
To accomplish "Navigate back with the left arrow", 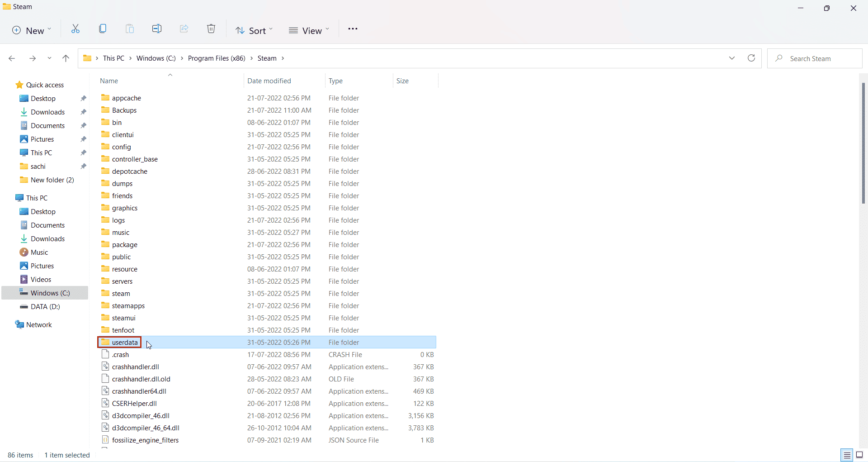I will 12,58.
